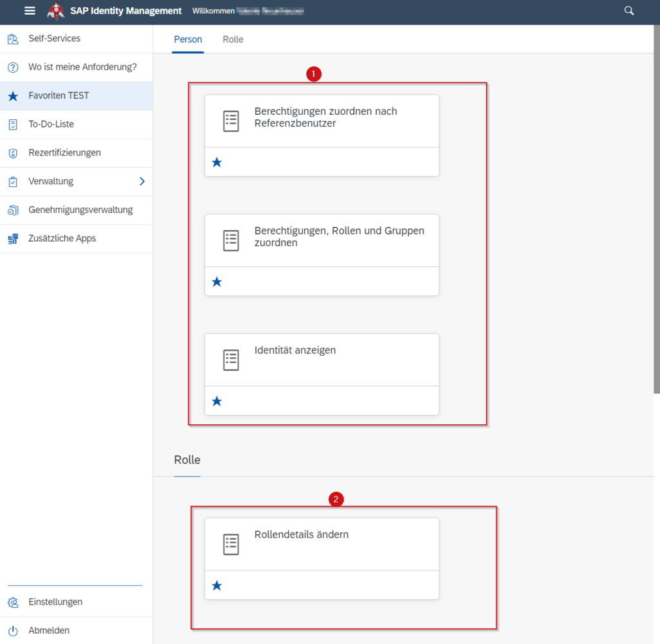Unfavorite Berechtigungen zuordnen nach Referenzbenutzer via star
This screenshot has height=644, width=660.
point(217,162)
